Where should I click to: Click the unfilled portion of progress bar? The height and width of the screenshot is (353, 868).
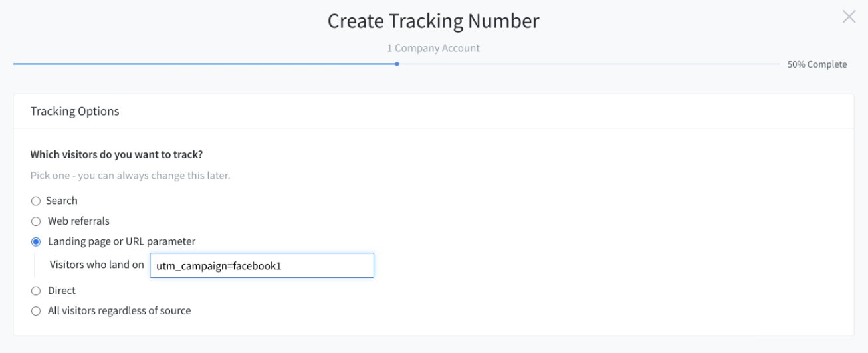click(x=590, y=64)
